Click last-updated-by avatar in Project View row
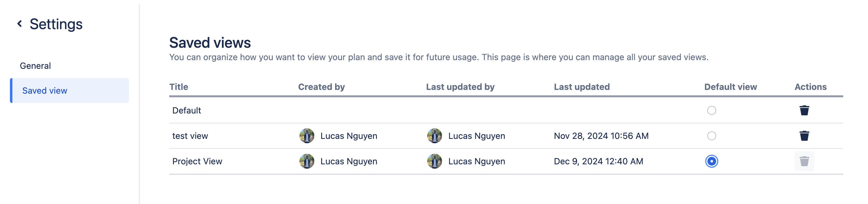This screenshot has width=868, height=204. 434,162
